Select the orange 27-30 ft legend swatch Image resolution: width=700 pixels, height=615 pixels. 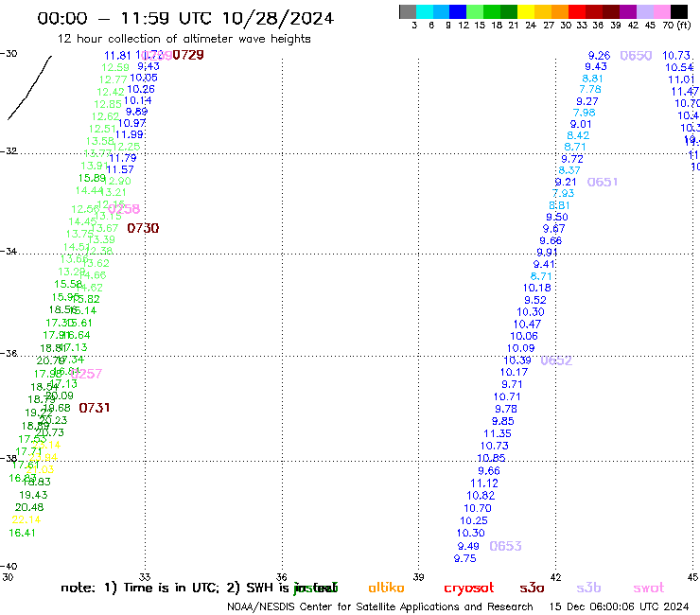pos(560,11)
